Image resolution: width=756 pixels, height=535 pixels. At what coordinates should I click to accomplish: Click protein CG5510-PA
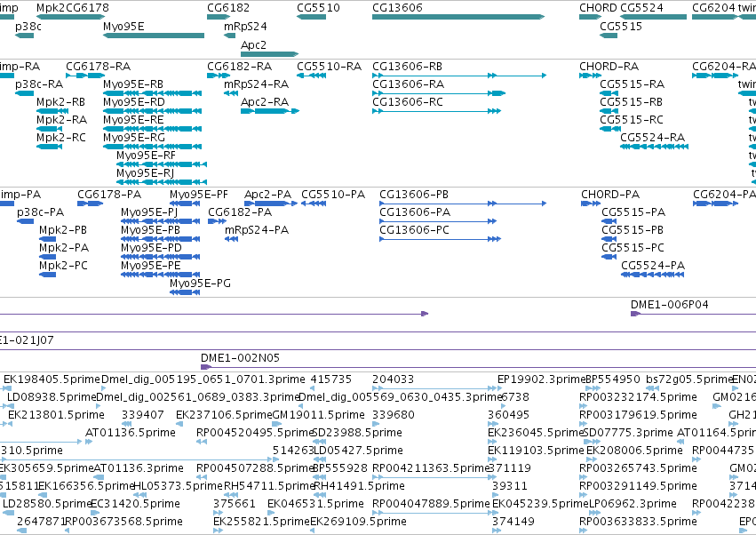[333, 195]
